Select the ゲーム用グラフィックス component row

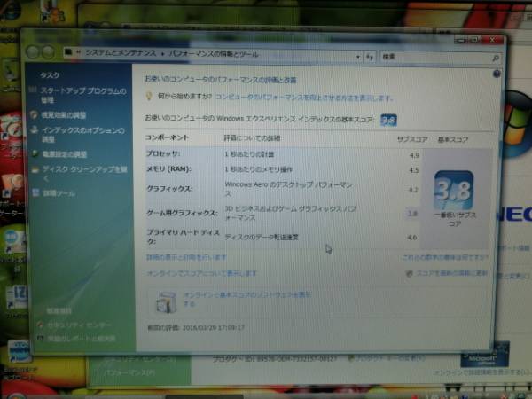[x=282, y=214]
